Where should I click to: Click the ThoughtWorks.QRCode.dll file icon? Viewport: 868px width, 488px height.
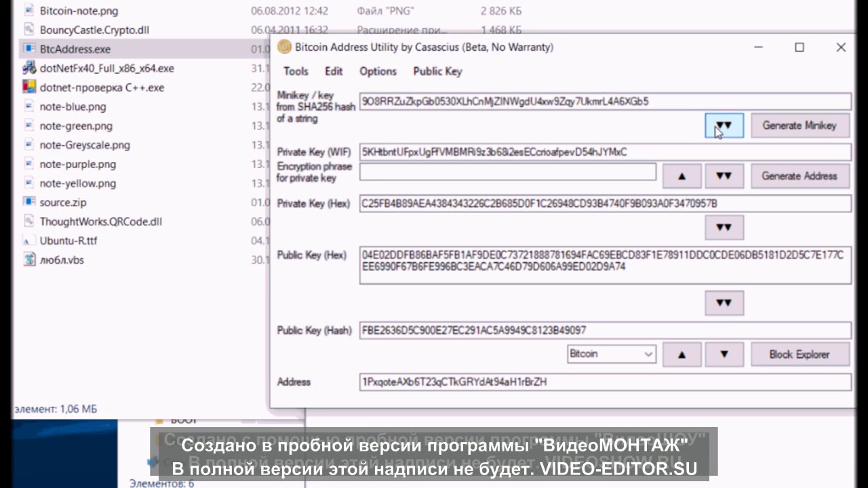(29, 222)
